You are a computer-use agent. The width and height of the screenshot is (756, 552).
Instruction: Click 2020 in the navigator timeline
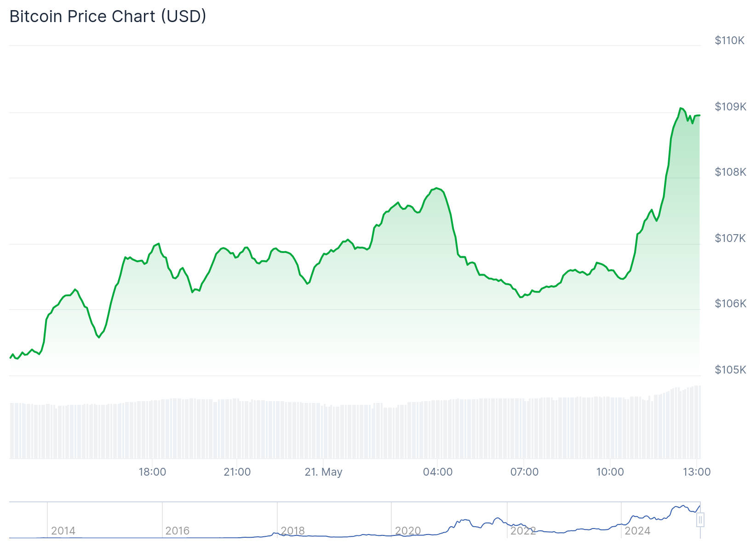coord(407,531)
